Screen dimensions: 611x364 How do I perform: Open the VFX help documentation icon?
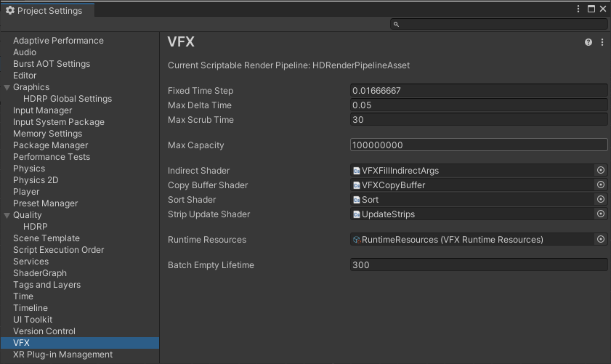588,43
